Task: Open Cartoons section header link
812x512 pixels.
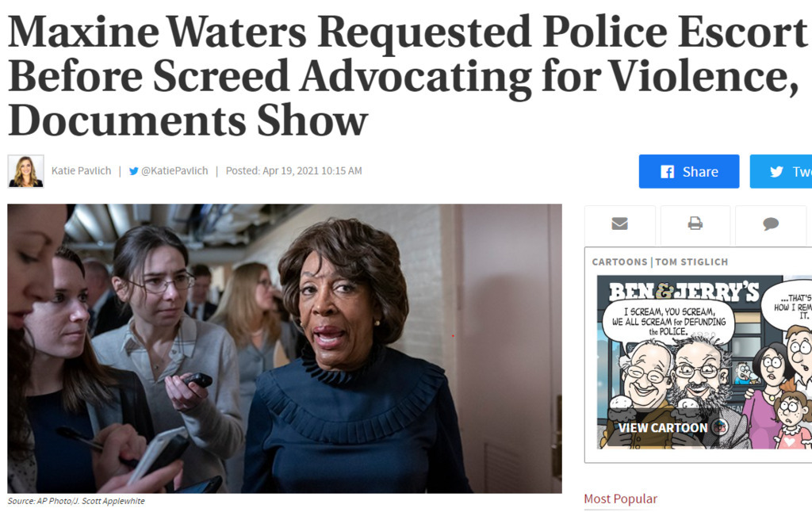Action: click(620, 262)
